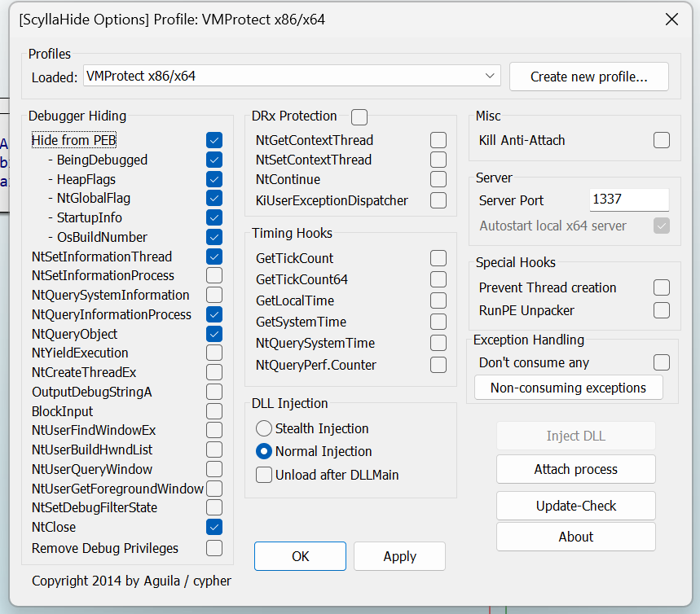Uncheck NtClose checkbox
This screenshot has width=700, height=614.
click(214, 527)
